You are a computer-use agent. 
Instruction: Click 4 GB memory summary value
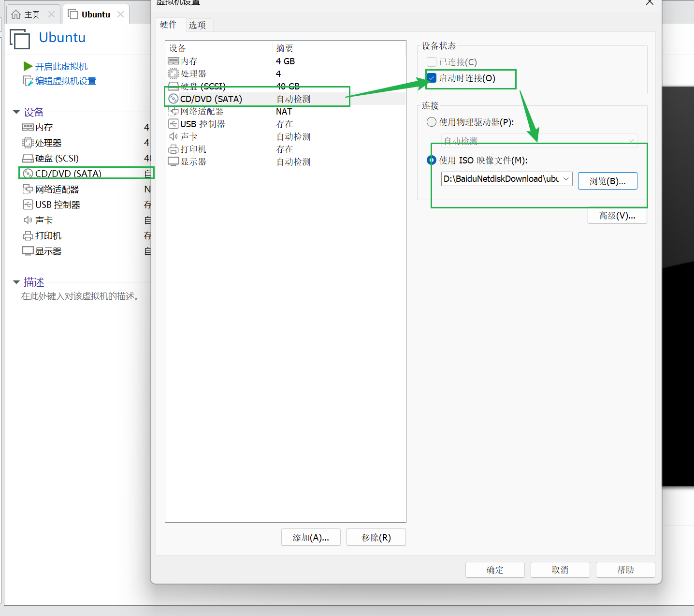coord(285,61)
